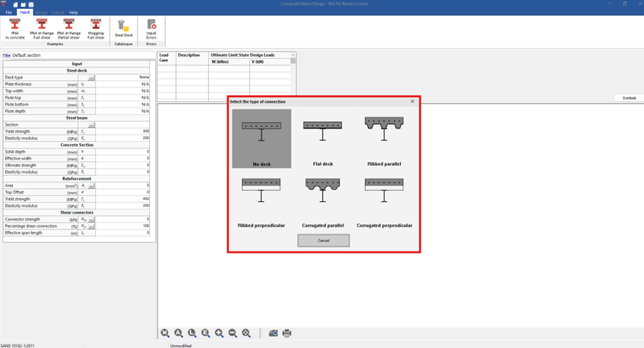Click the pan zoom magnifier icon
The image size is (644, 348).
pyautogui.click(x=247, y=333)
